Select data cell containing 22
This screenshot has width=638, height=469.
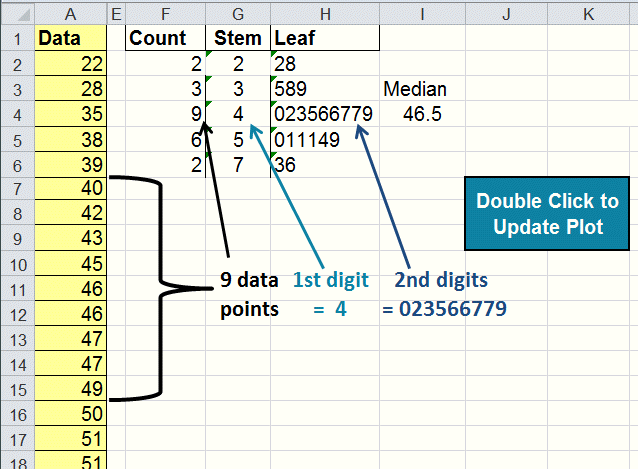(71, 63)
